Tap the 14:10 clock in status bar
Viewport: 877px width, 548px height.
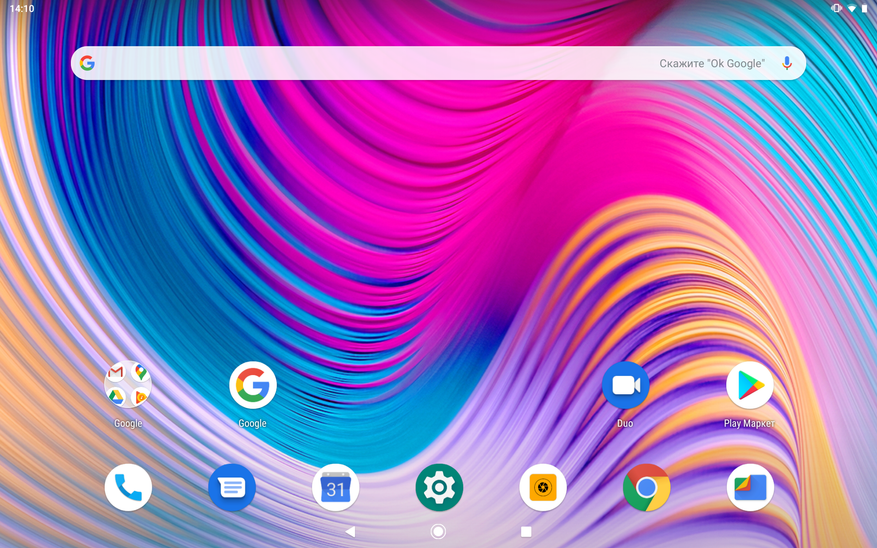click(22, 8)
